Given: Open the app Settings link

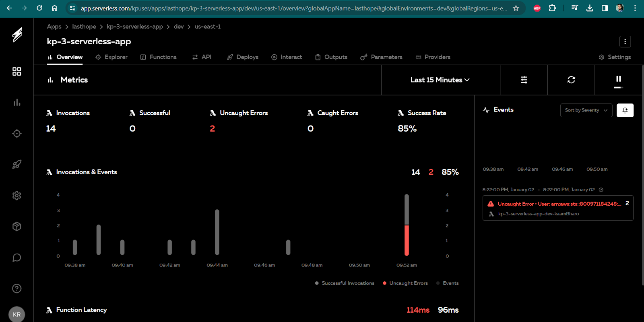Looking at the screenshot, I should tap(615, 57).
